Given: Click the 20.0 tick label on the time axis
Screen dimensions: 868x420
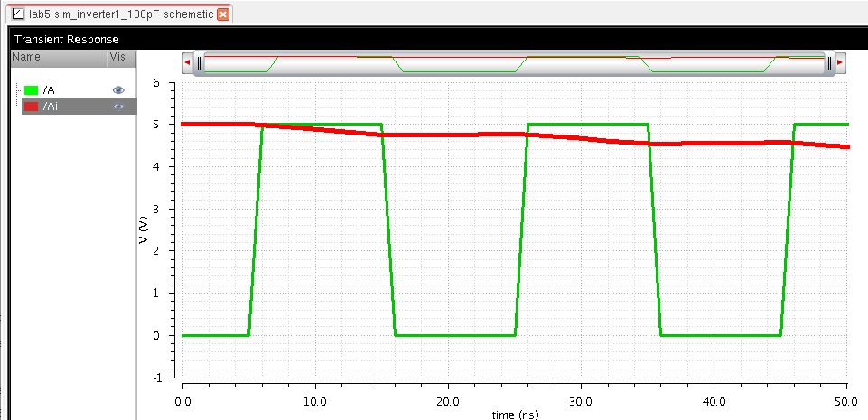Looking at the screenshot, I should (448, 402).
